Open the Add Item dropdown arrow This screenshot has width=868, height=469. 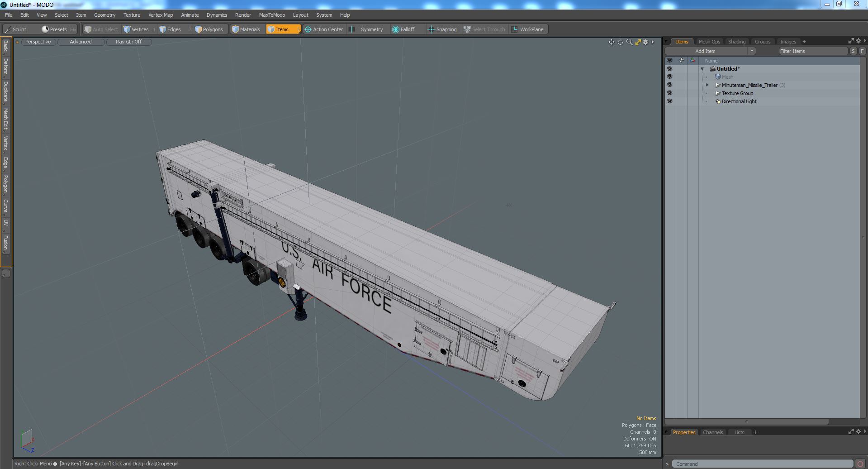tap(752, 51)
